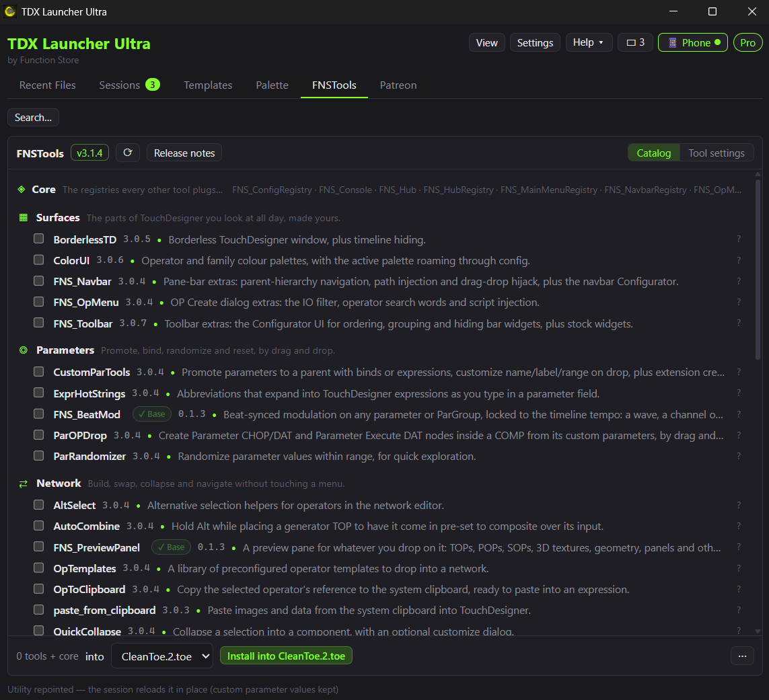Open help for FNS_OpMenu question mark
The image size is (769, 700).
click(739, 302)
